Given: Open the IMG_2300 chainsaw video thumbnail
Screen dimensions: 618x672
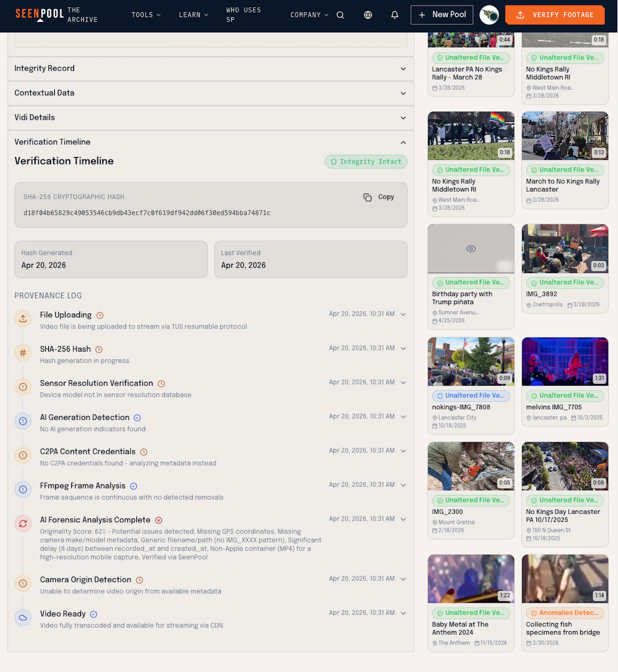Looking at the screenshot, I should pos(471,466).
